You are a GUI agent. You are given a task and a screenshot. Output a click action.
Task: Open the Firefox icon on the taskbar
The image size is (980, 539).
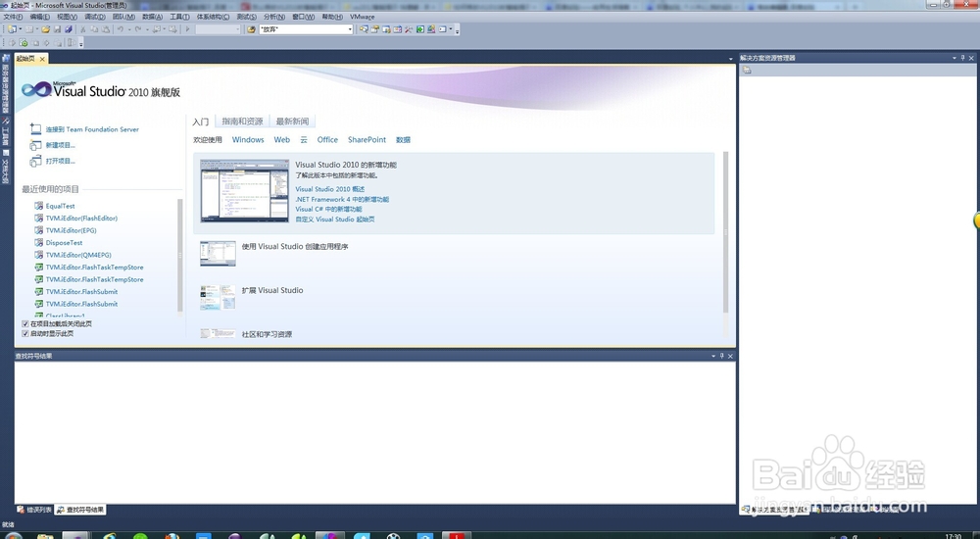[171, 536]
